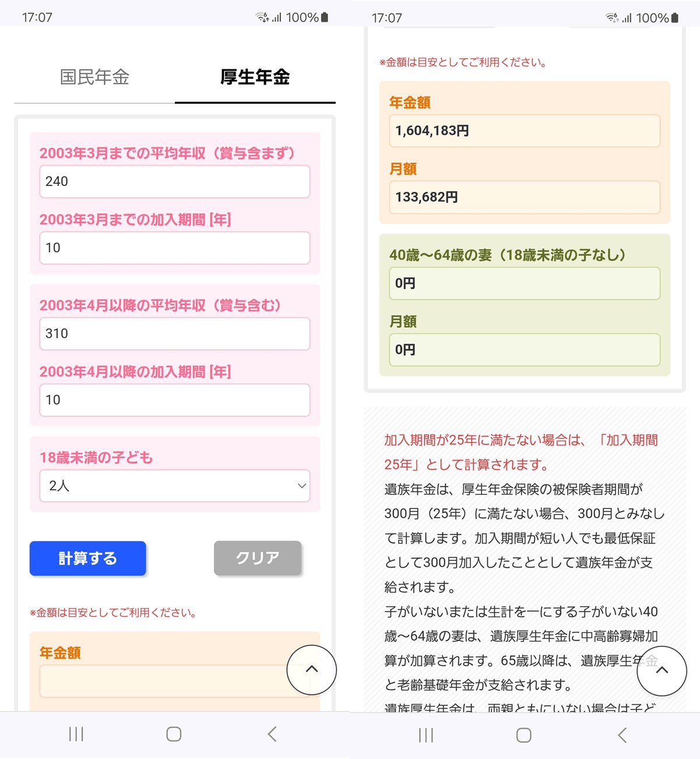Tap scroll-to-top arrow on left screen
Screen dimensions: 700x759
(x=312, y=670)
